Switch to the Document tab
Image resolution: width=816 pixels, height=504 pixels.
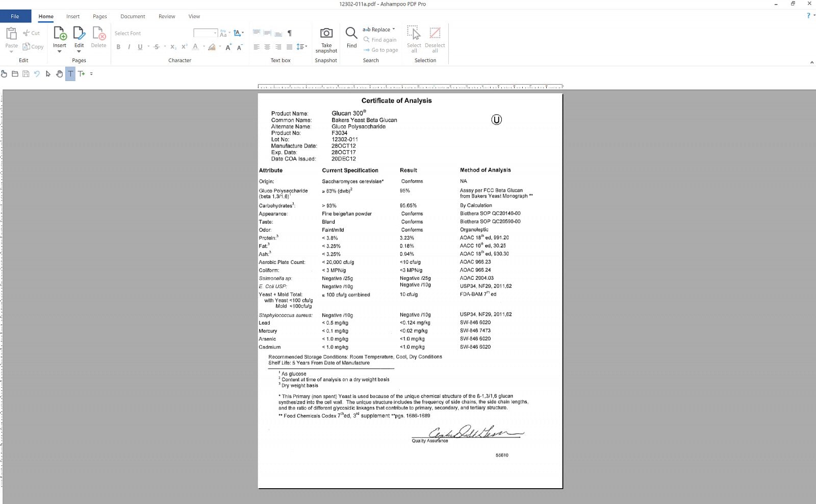[x=133, y=16]
